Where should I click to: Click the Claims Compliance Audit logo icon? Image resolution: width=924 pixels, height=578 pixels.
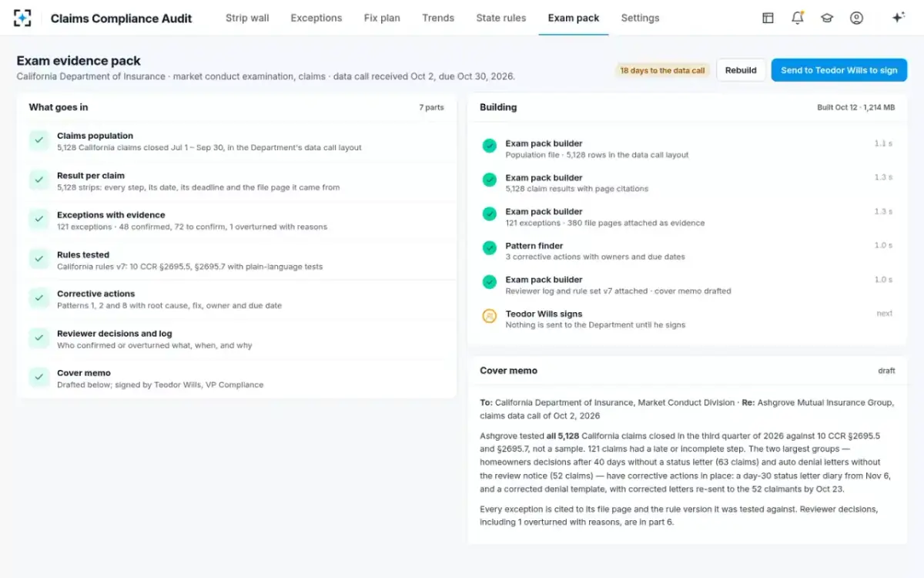pyautogui.click(x=23, y=18)
